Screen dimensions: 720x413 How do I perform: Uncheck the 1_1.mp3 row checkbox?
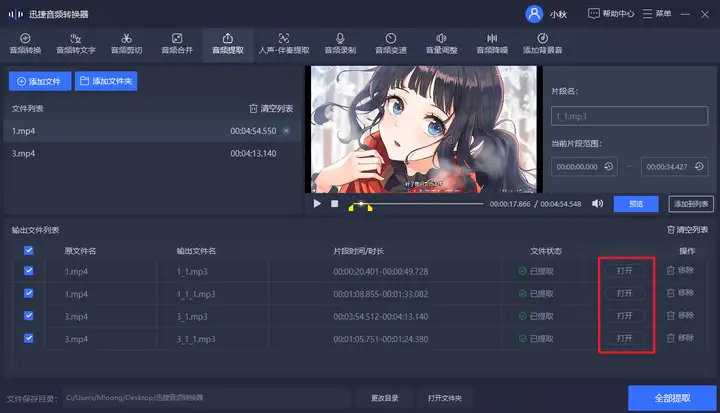[x=28, y=271]
